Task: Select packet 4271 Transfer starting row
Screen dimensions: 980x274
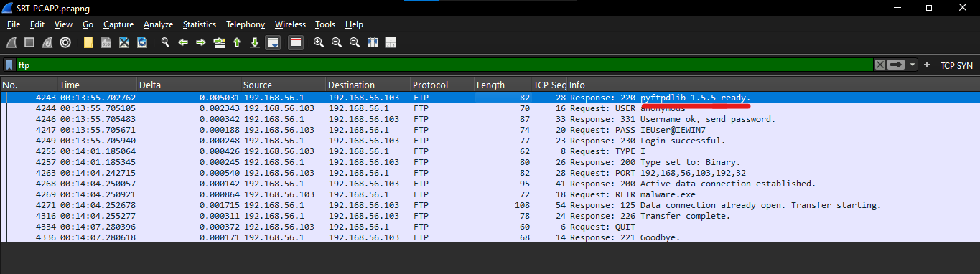Action: tap(490, 205)
